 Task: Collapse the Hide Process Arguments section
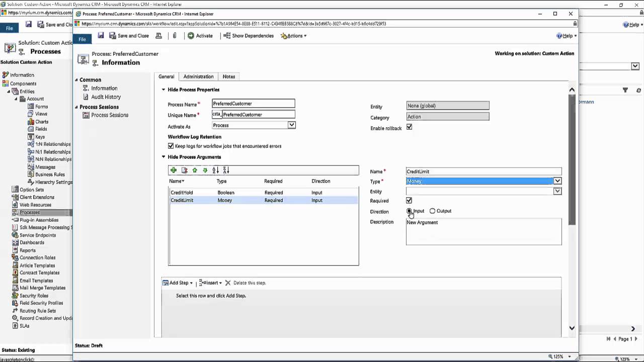[164, 157]
